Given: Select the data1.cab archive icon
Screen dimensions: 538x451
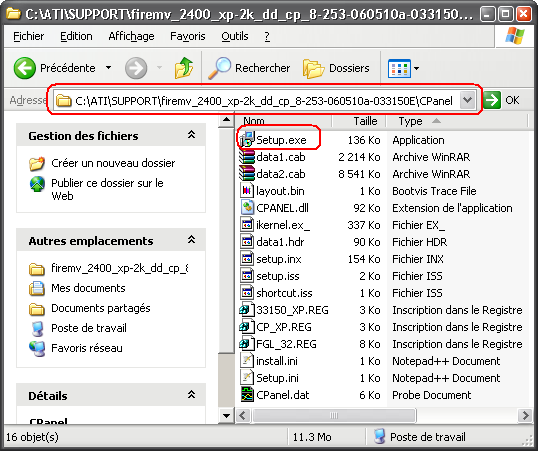Looking at the screenshot, I should coord(247,157).
